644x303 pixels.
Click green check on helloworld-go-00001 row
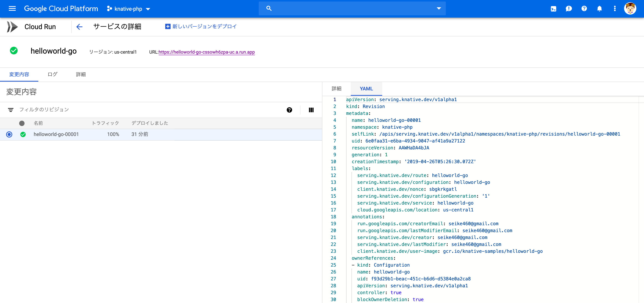click(23, 134)
